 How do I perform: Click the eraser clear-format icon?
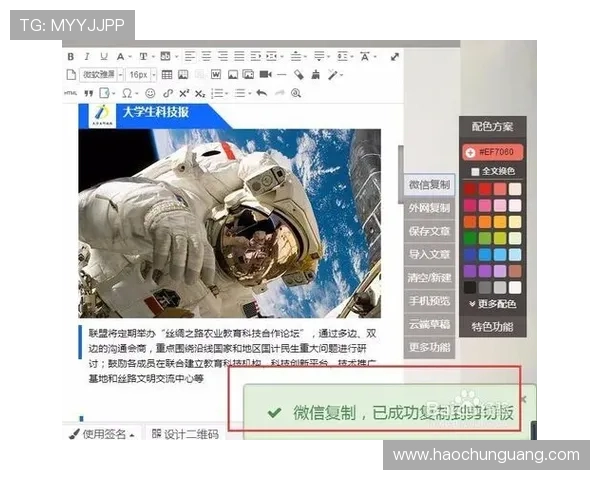pos(299,74)
